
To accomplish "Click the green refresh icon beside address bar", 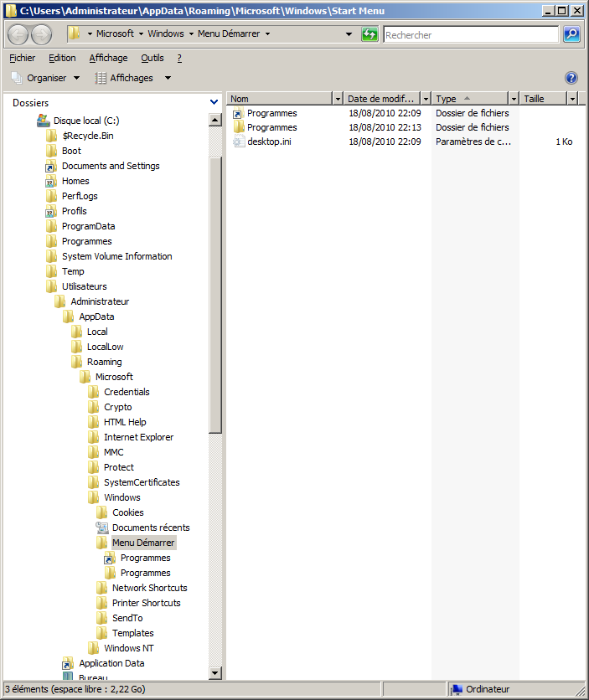I will tap(369, 34).
